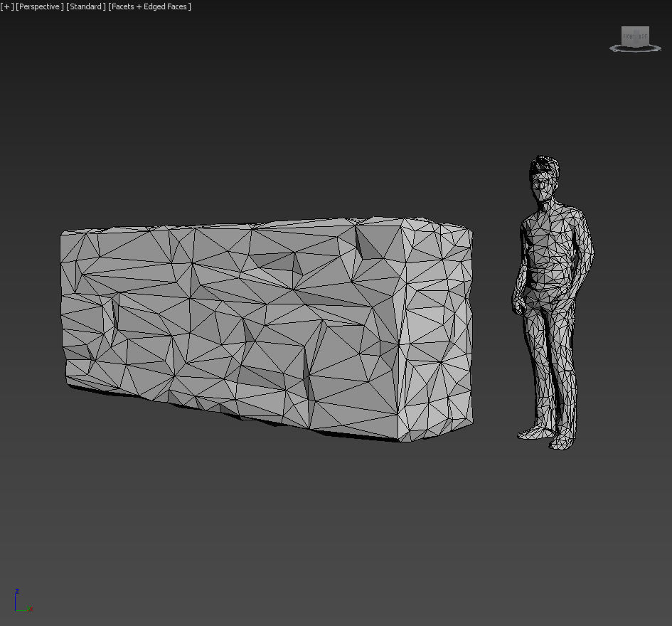Click the ViewCube in the viewport corner

[635, 36]
